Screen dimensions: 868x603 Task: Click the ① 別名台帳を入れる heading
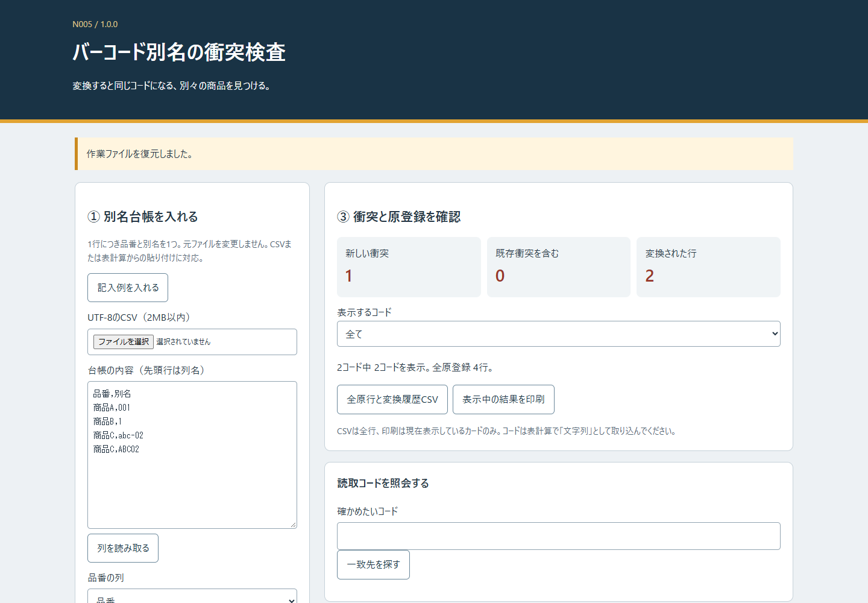[143, 216]
